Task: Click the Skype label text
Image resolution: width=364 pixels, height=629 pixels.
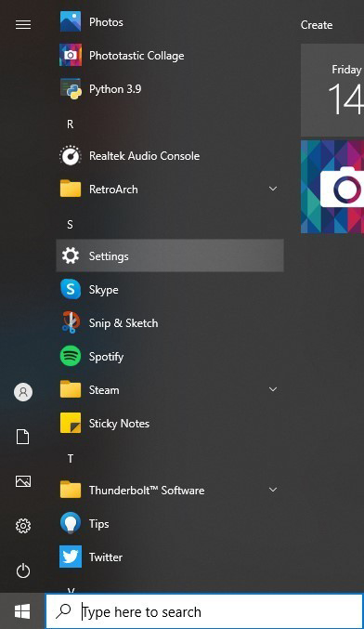Action: [103, 290]
